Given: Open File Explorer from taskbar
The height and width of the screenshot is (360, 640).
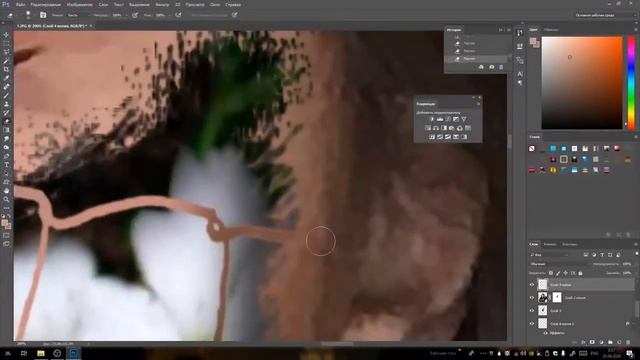Looking at the screenshot, I should point(41,353).
